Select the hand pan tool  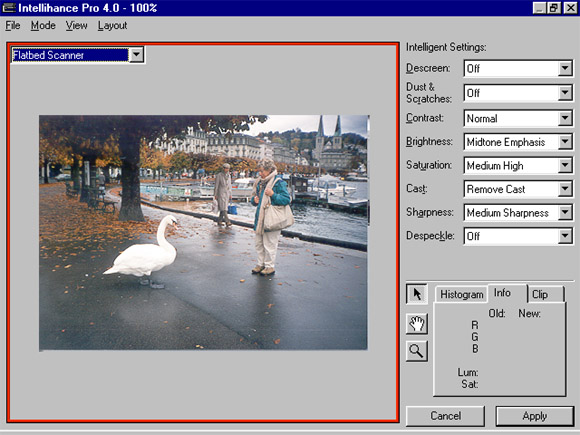point(417,324)
